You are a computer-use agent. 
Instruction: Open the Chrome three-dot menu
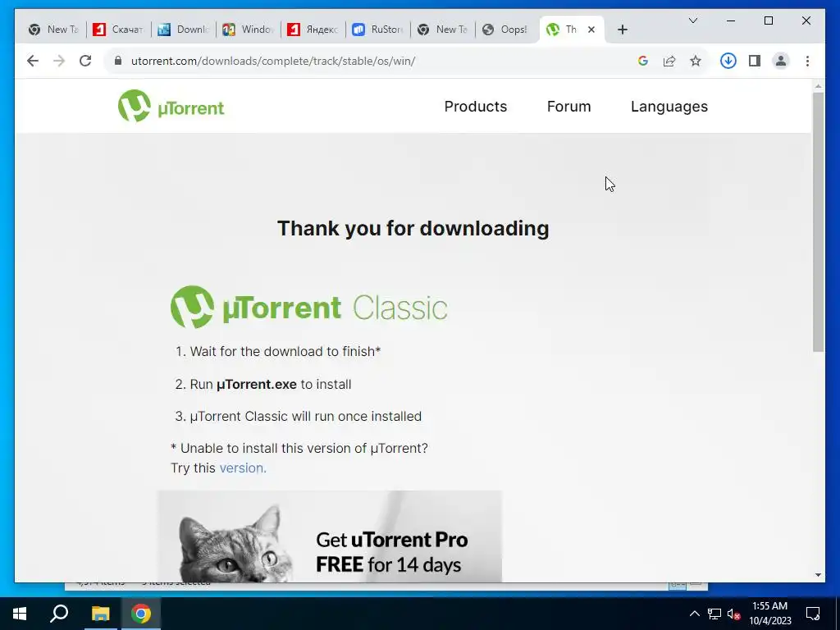(x=807, y=61)
